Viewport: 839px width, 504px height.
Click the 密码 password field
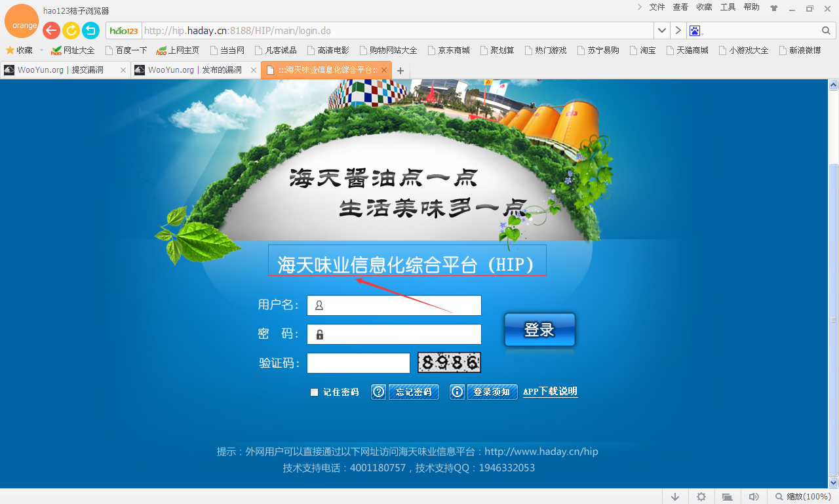click(394, 334)
